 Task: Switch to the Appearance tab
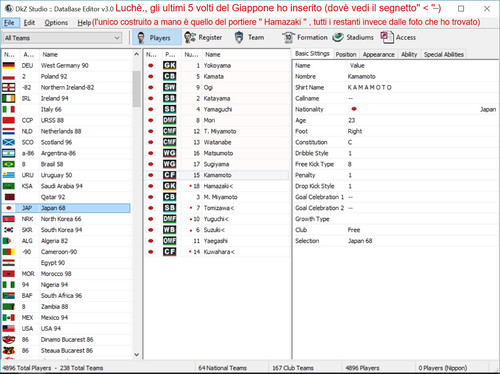tap(379, 54)
